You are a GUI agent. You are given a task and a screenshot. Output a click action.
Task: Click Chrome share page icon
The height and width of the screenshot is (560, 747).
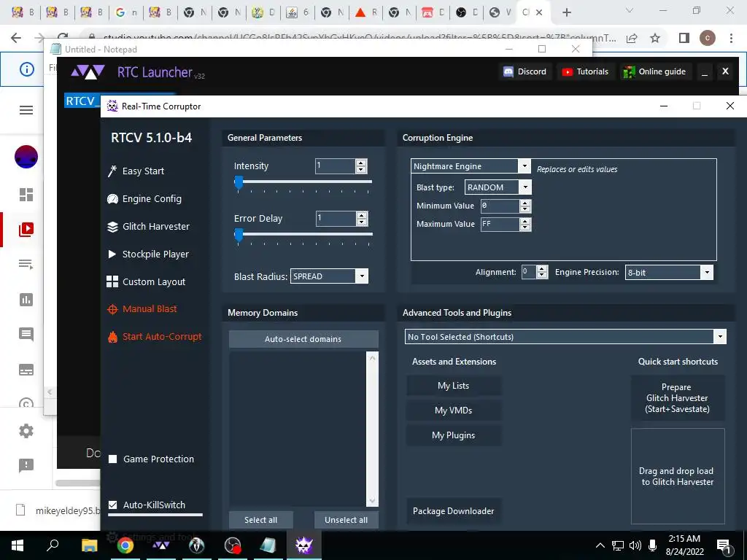pos(632,38)
